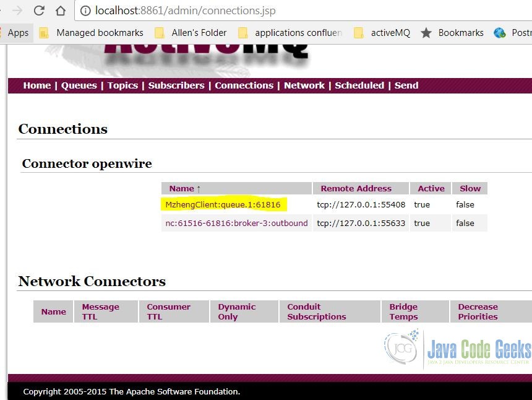The image size is (532, 400).
Task: Switch to the Topics section
Action: point(122,85)
